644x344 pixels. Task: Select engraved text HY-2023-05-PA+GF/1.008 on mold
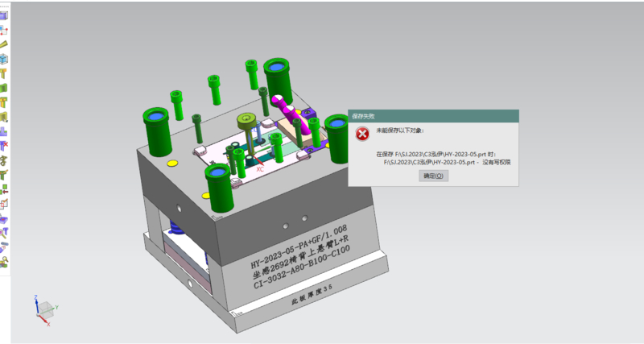(299, 247)
